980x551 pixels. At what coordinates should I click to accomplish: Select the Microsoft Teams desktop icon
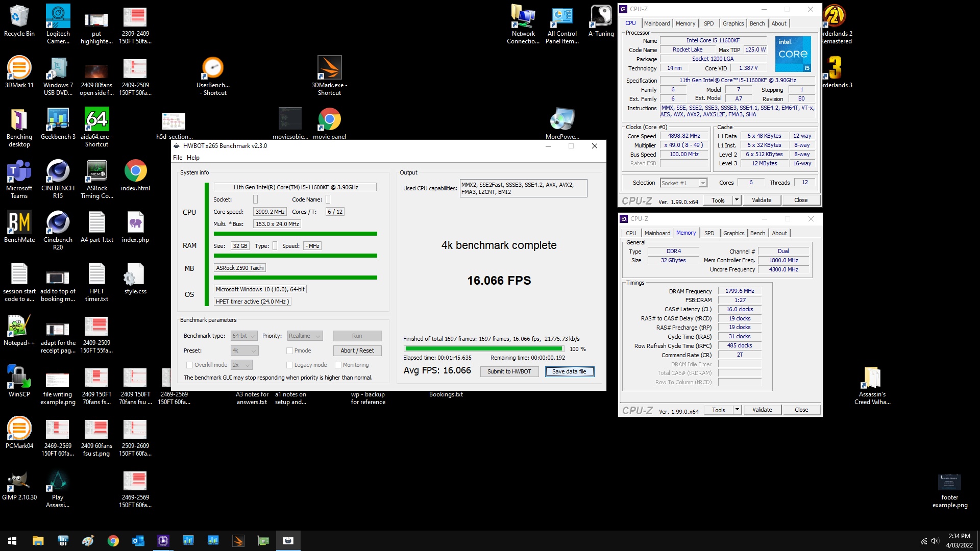(19, 179)
